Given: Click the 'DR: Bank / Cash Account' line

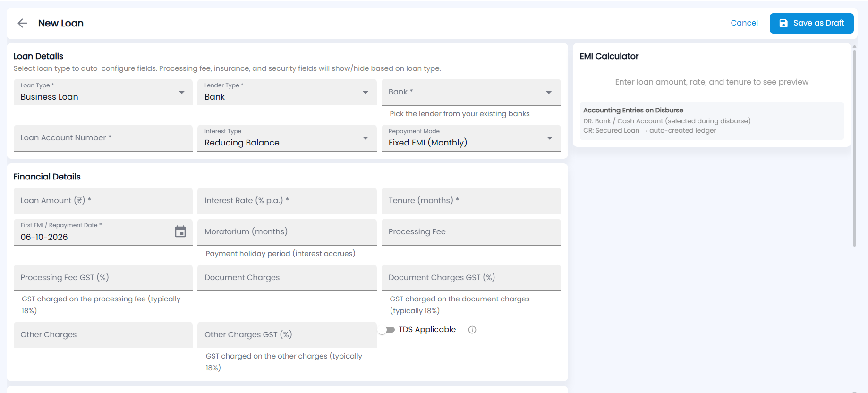Looking at the screenshot, I should 667,121.
